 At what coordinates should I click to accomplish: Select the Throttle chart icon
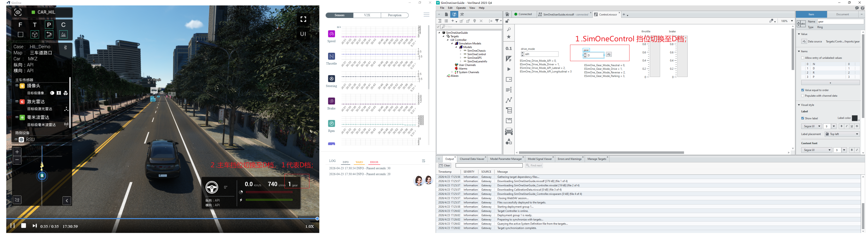pos(332,56)
